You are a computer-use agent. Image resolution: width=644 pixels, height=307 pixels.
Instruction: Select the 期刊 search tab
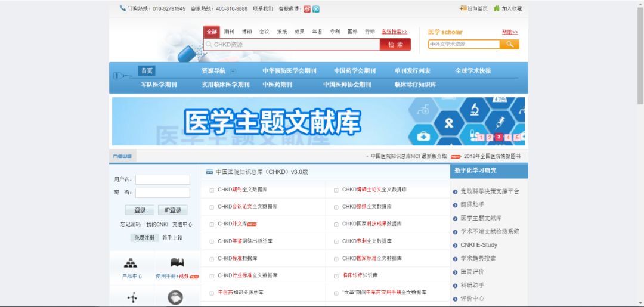(229, 32)
